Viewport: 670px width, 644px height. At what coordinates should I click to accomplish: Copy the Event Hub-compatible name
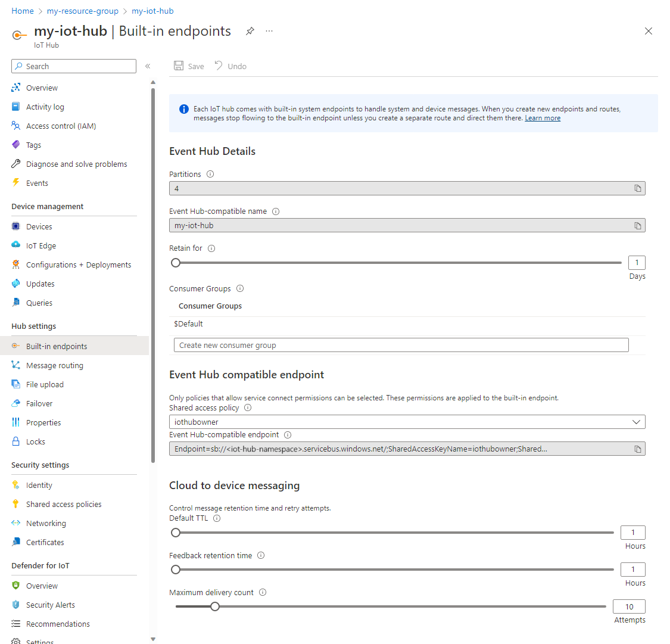click(x=637, y=226)
